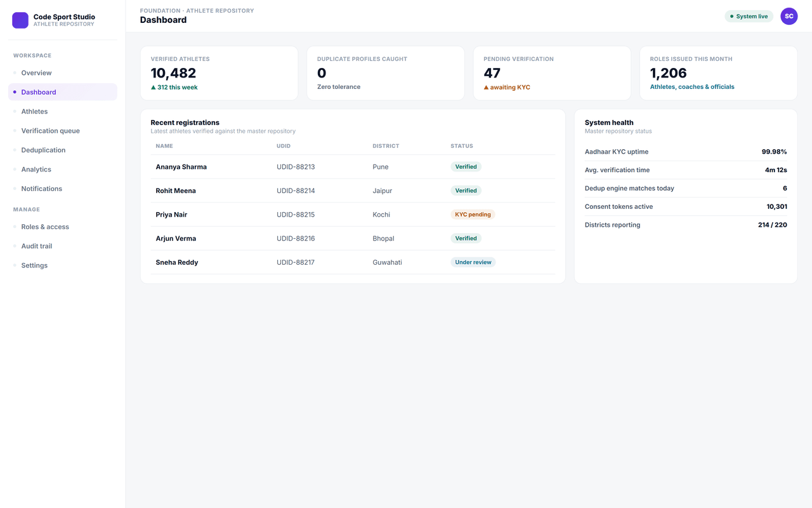Image resolution: width=812 pixels, height=508 pixels.
Task: Navigate to Deduplication
Action: click(63, 150)
